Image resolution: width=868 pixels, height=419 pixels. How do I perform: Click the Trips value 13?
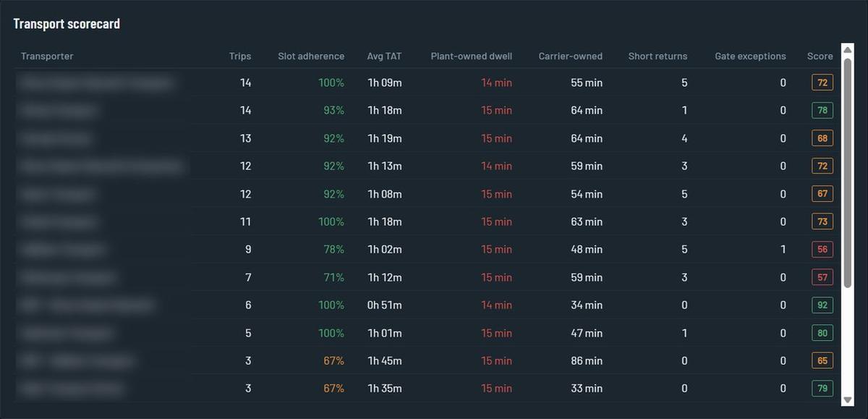click(x=246, y=138)
